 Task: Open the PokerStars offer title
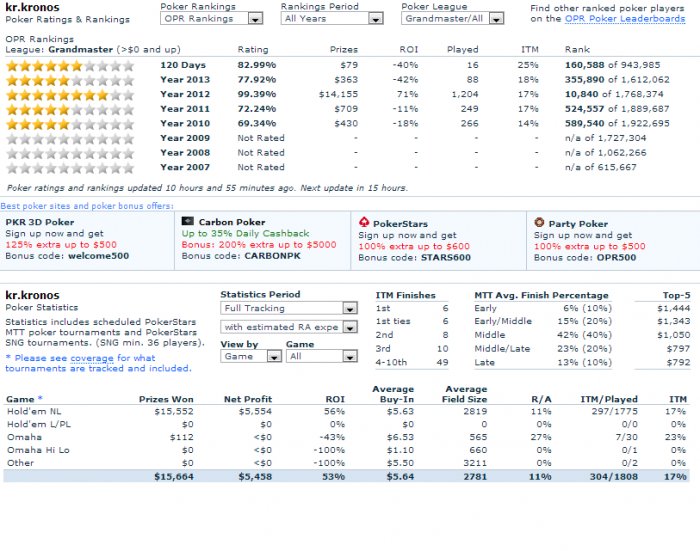(400, 224)
